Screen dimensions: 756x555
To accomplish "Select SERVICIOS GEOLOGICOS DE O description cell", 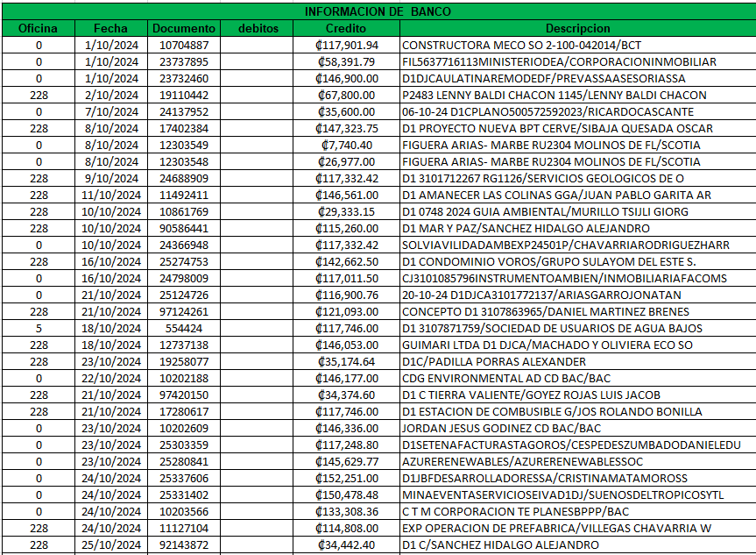I will [x=578, y=179].
